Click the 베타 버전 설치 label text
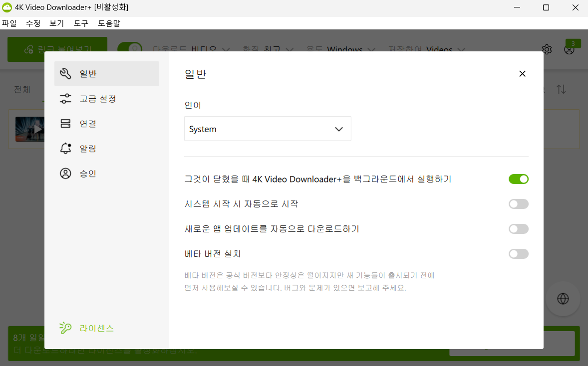The height and width of the screenshot is (366, 588). pos(213,254)
